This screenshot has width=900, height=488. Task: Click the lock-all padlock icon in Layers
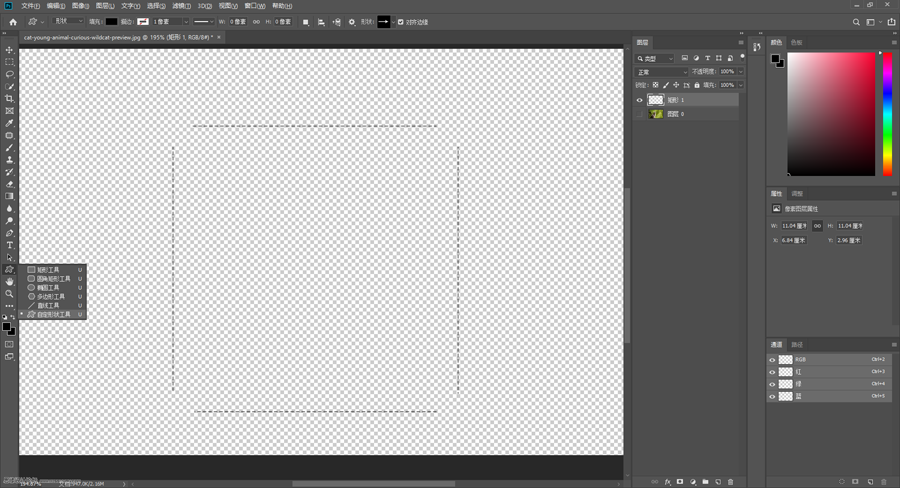(x=697, y=85)
